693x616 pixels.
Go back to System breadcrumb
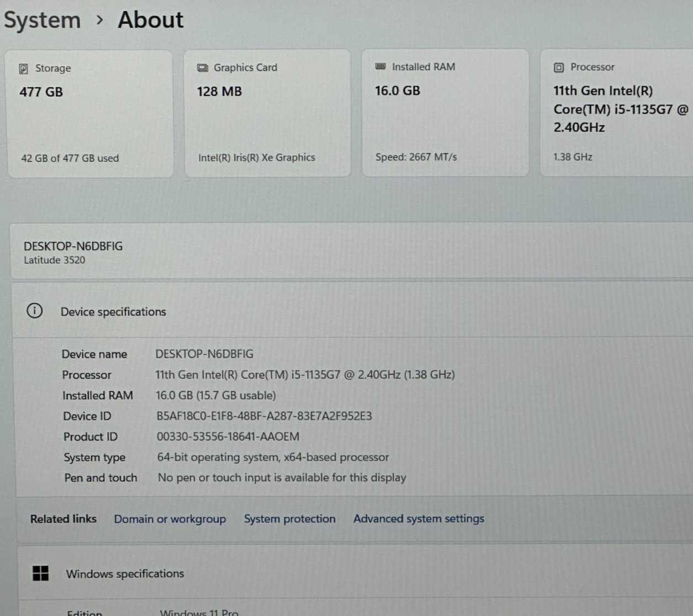click(x=43, y=20)
